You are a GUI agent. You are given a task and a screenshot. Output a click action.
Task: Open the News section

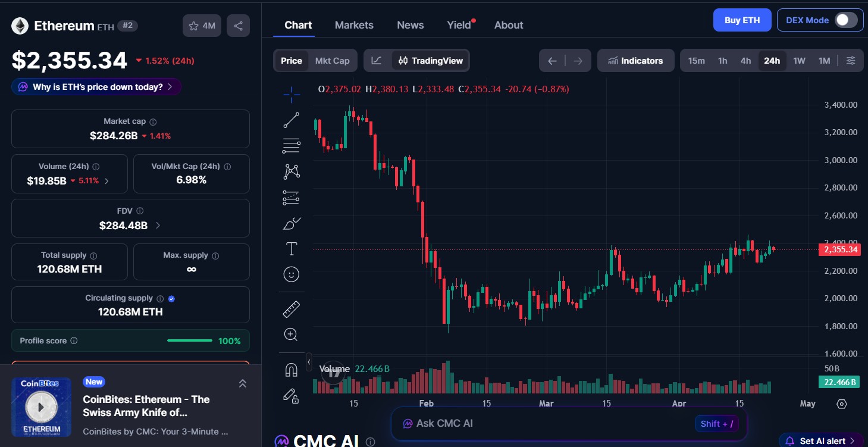click(410, 24)
